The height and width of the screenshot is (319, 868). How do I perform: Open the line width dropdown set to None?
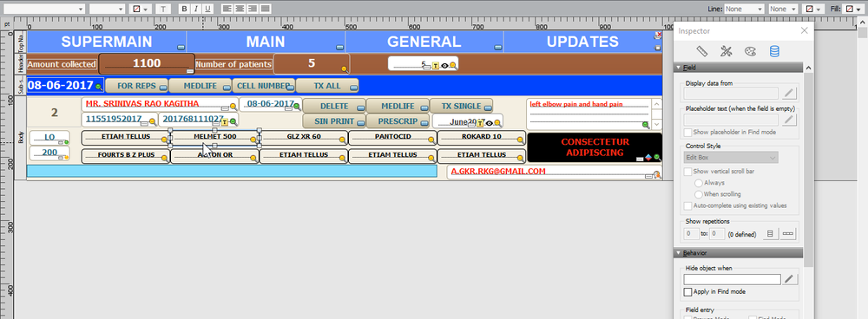tap(783, 9)
